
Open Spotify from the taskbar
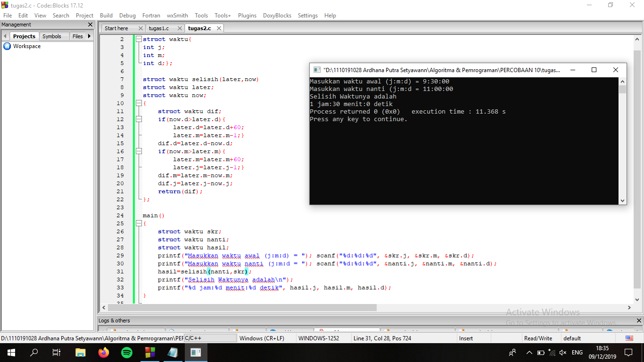[x=126, y=352]
